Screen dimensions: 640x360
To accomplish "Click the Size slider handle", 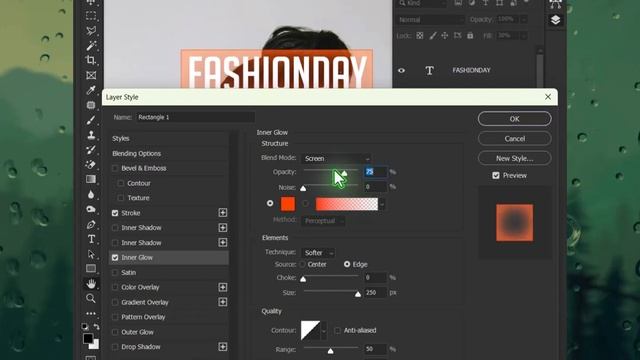I will (358, 294).
